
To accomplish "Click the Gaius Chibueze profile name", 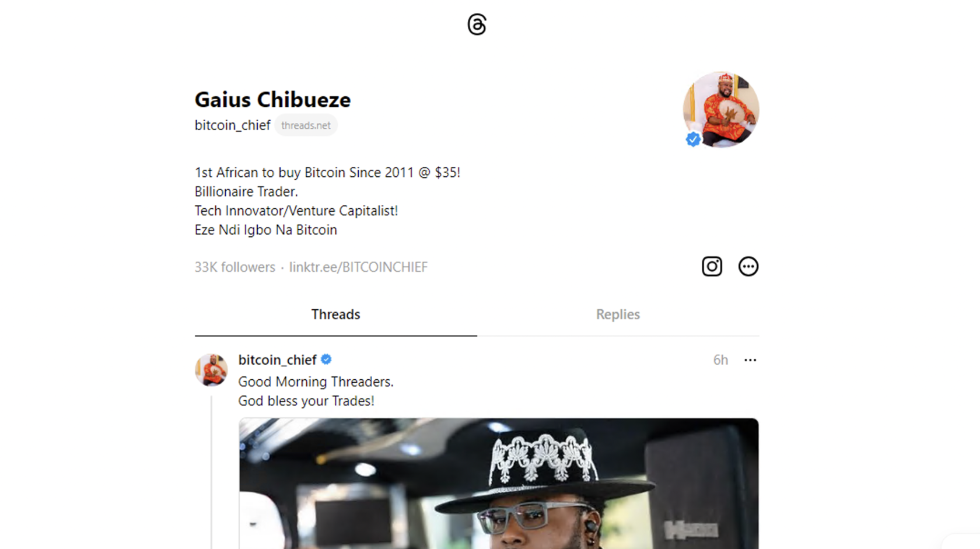I will coord(272,100).
